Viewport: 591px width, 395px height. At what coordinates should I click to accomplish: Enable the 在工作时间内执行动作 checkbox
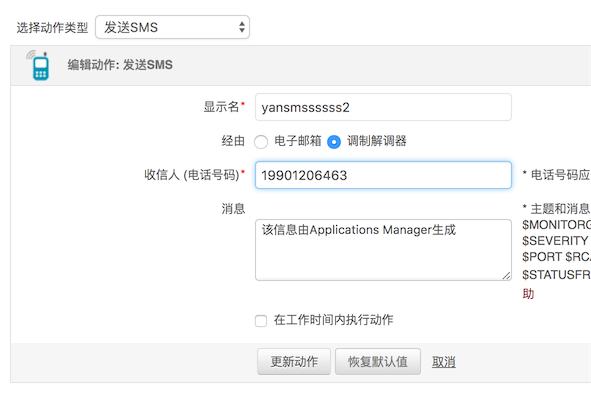[261, 321]
